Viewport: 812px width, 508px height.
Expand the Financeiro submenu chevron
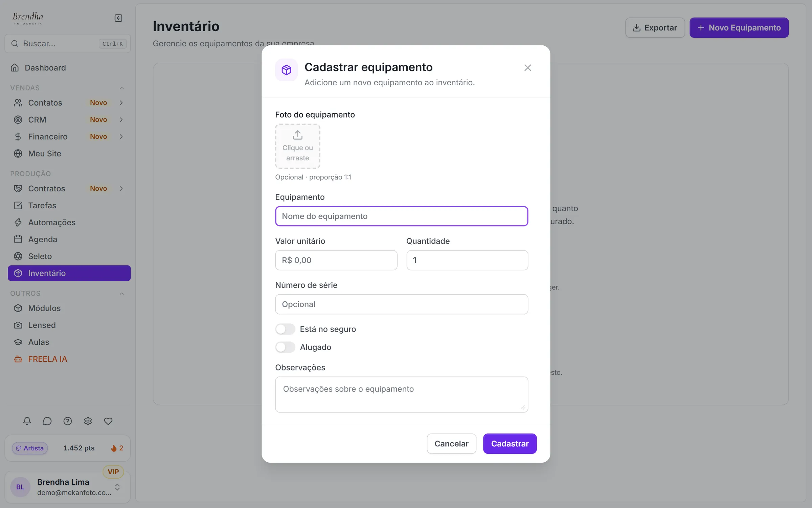(x=121, y=136)
